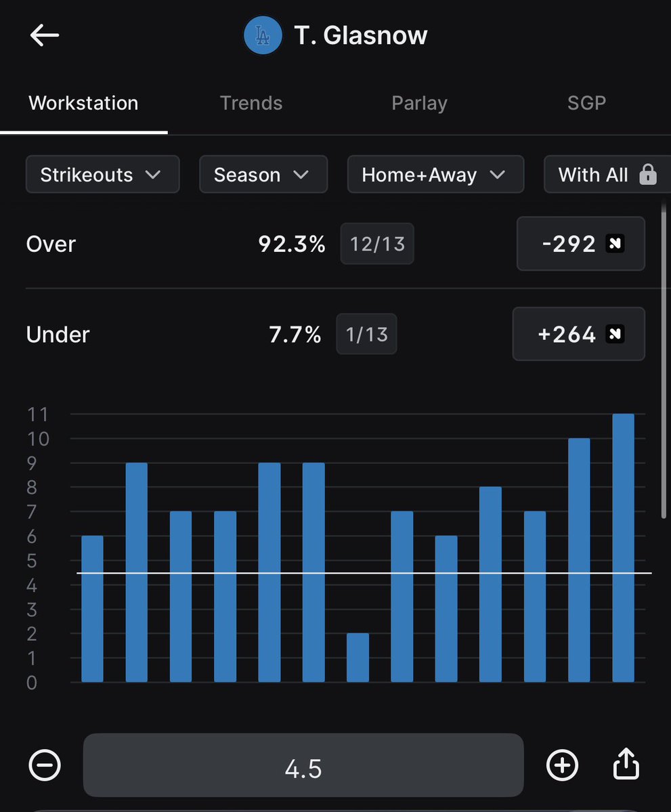Open the locked With All filter
Image resolution: width=671 pixels, height=812 pixels.
607,175
